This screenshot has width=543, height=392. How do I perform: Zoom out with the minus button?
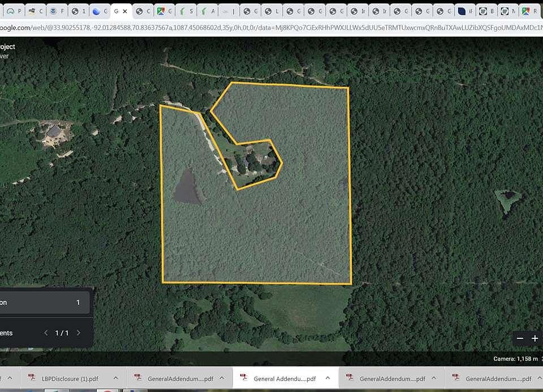tap(520, 338)
